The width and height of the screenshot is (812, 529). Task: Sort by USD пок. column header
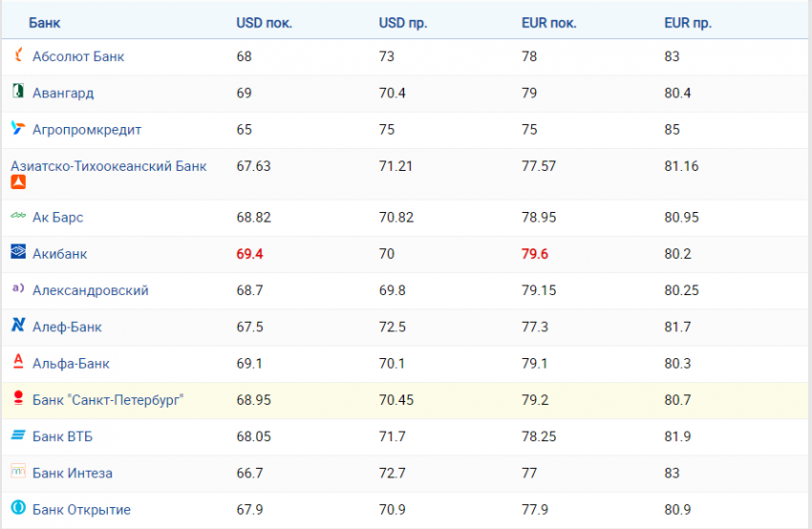[x=265, y=23]
